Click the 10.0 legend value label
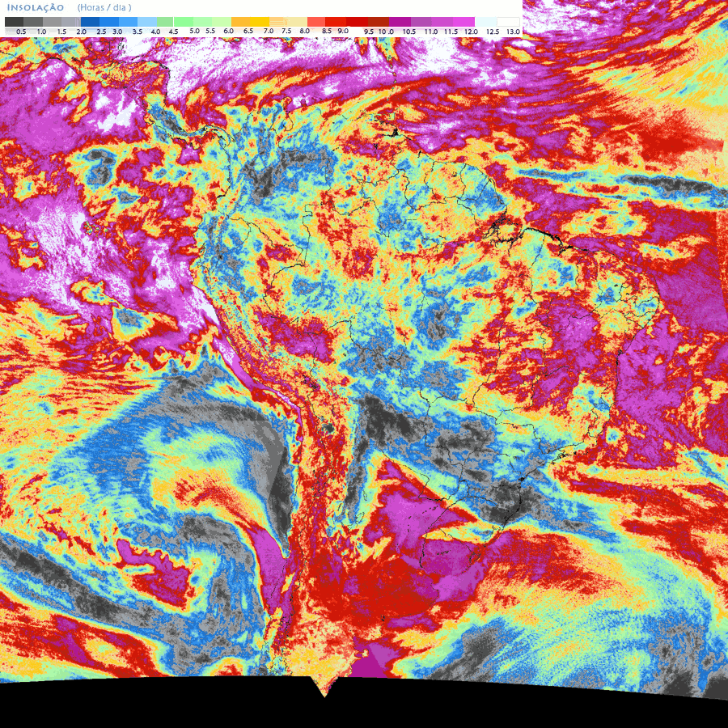The height and width of the screenshot is (728, 728). [x=387, y=31]
